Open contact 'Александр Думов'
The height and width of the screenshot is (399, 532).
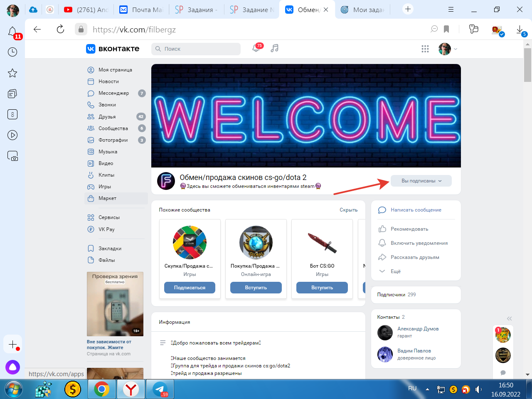coord(418,329)
